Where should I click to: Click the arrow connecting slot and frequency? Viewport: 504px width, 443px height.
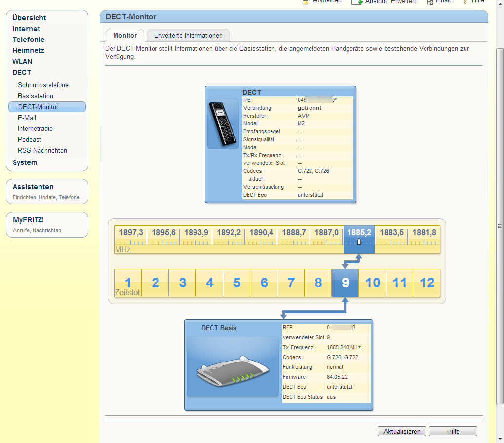pos(351,261)
